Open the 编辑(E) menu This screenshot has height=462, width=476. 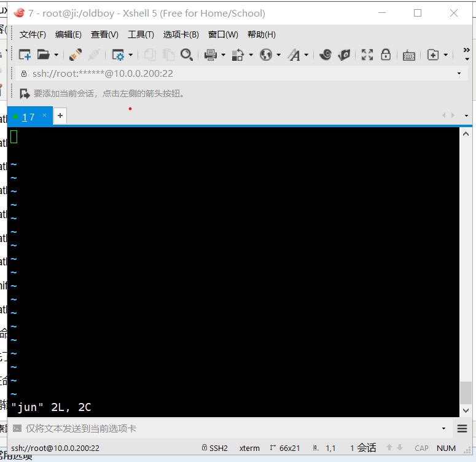(x=68, y=34)
